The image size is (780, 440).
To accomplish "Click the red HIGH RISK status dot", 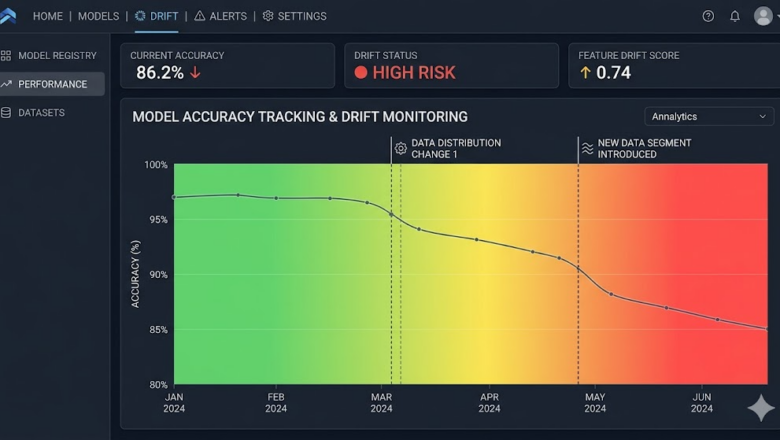I will click(x=361, y=73).
